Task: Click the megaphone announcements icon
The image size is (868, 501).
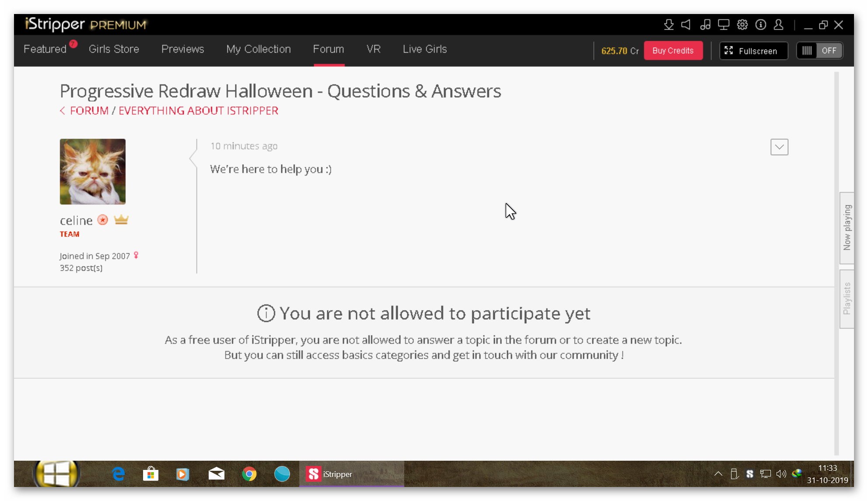Action: pos(686,25)
